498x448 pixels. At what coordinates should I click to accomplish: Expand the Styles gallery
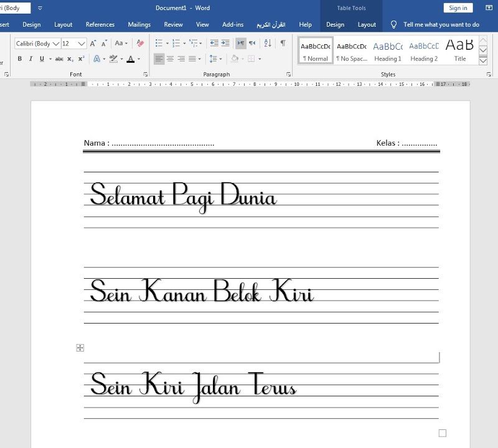pyautogui.click(x=483, y=60)
